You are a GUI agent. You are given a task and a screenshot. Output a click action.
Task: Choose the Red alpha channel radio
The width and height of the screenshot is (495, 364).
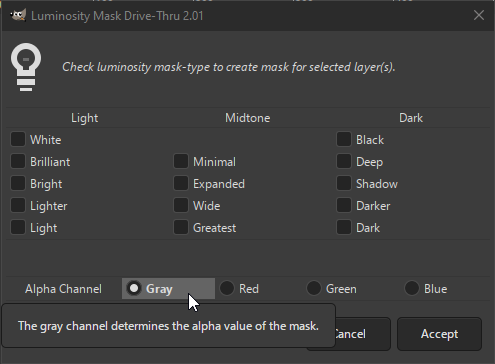[x=227, y=288]
